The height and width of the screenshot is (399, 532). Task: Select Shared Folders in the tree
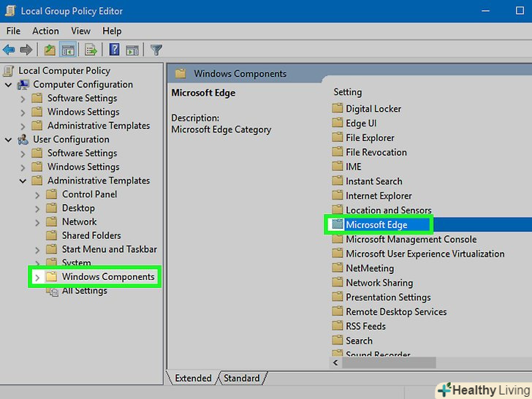(91, 235)
